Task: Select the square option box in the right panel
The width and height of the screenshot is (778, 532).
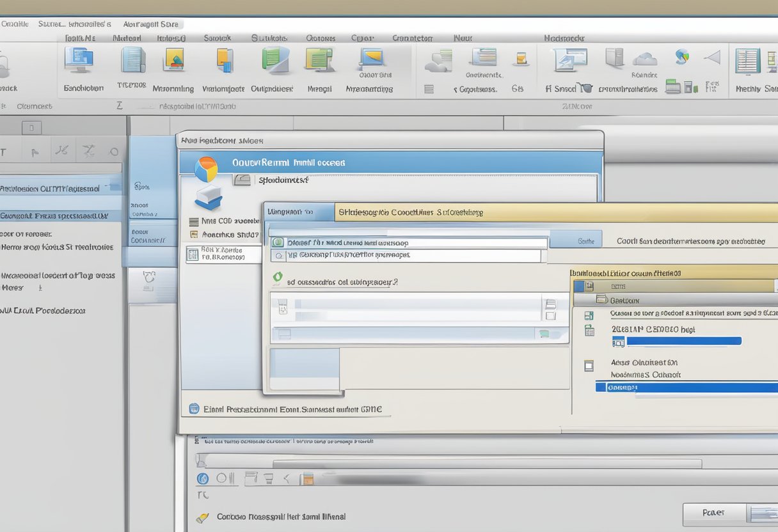Action: coord(589,364)
